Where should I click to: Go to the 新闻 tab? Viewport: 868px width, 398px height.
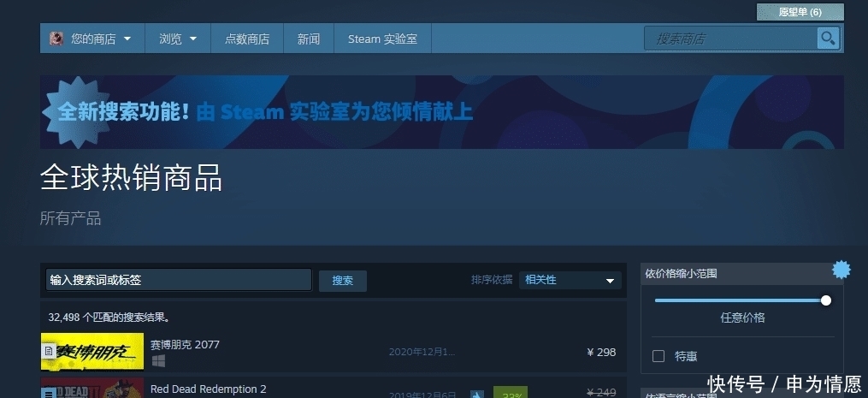coord(309,39)
